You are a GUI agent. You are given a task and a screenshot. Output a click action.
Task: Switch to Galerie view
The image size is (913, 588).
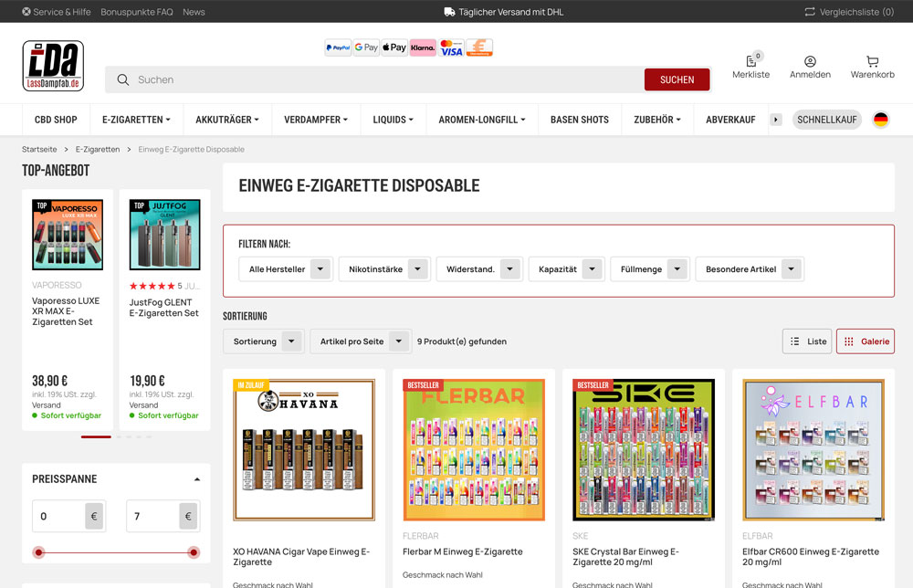866,341
